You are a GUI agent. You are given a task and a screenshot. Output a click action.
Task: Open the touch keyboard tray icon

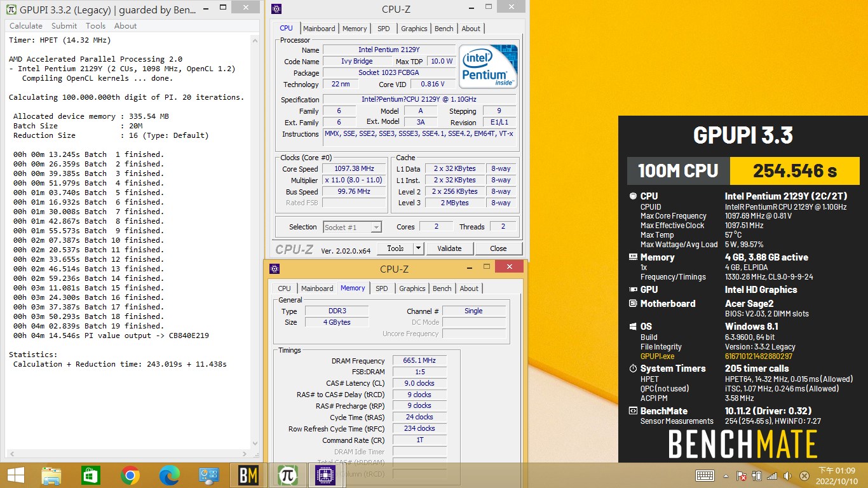tap(705, 475)
